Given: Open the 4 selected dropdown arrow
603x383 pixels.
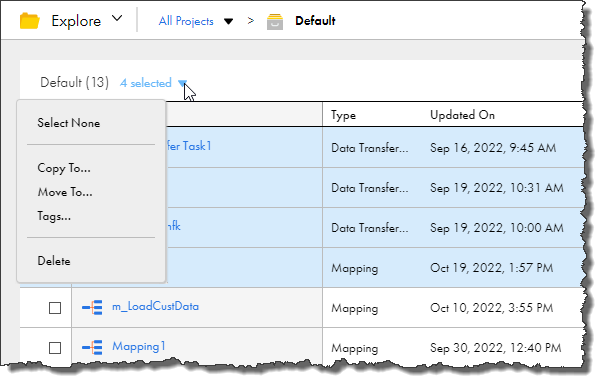Looking at the screenshot, I should tap(182, 83).
